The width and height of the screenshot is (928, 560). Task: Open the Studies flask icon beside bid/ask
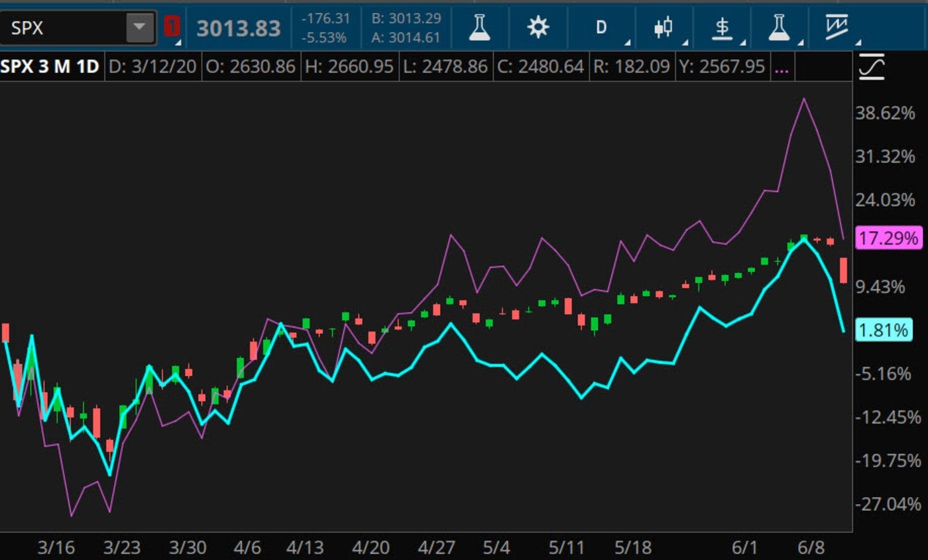[x=479, y=27]
